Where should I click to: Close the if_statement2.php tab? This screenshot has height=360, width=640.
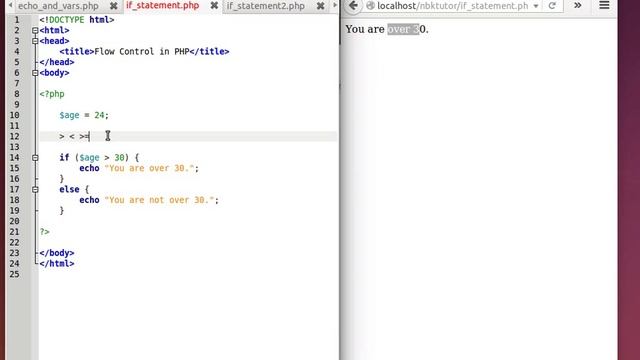320,6
